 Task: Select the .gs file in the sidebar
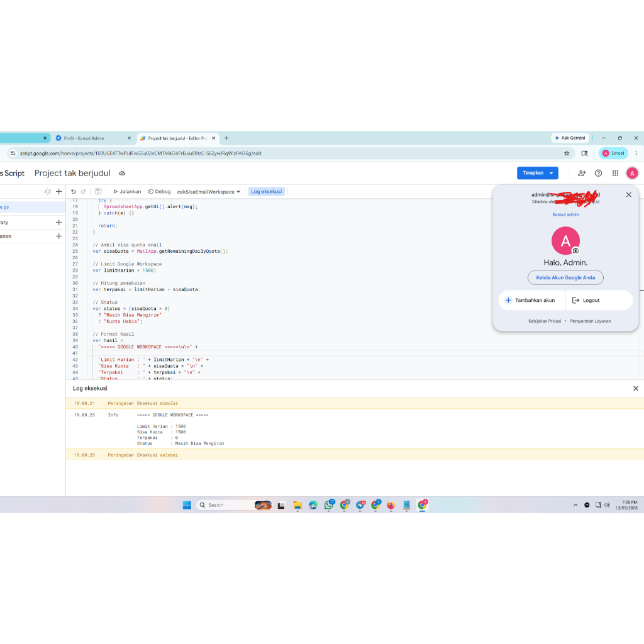pos(33,207)
